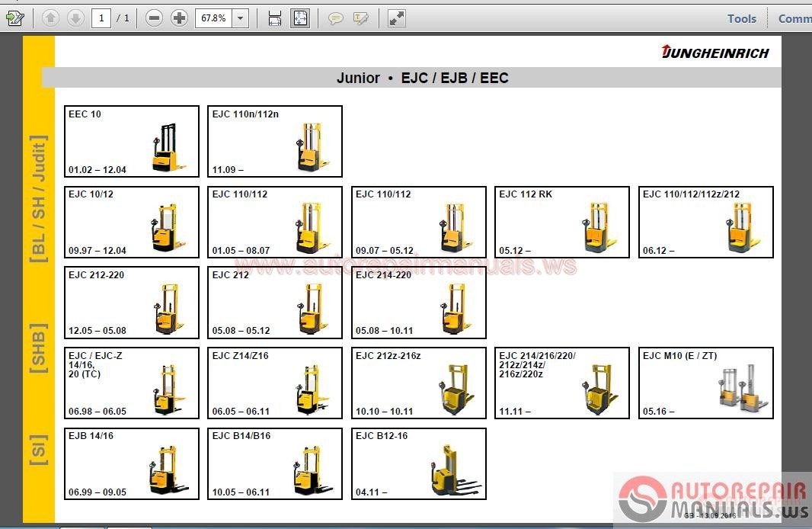The height and width of the screenshot is (529, 812).
Task: Open the zoom level dropdown arrow
Action: (x=240, y=18)
